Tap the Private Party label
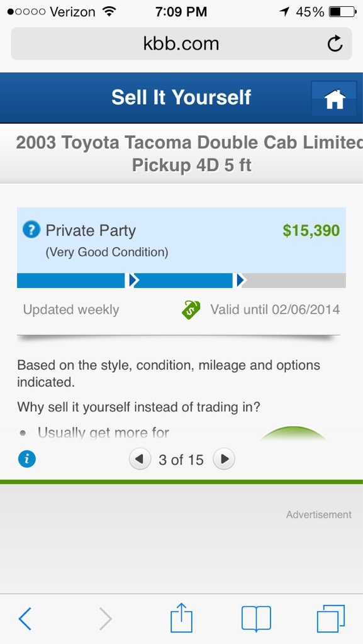The height and width of the screenshot is (644, 363). (91, 230)
